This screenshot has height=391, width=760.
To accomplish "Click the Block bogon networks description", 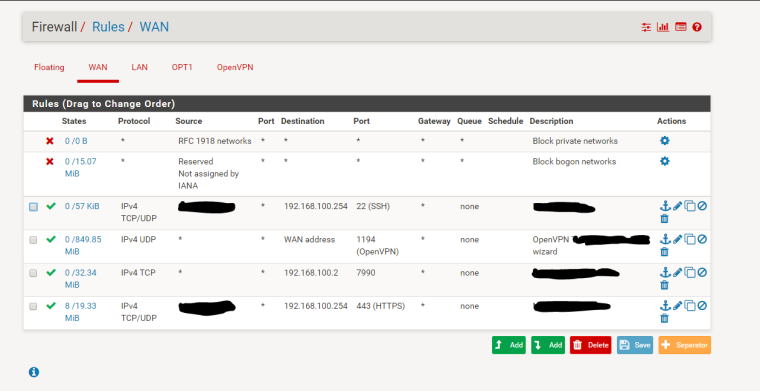I will pos(574,161).
